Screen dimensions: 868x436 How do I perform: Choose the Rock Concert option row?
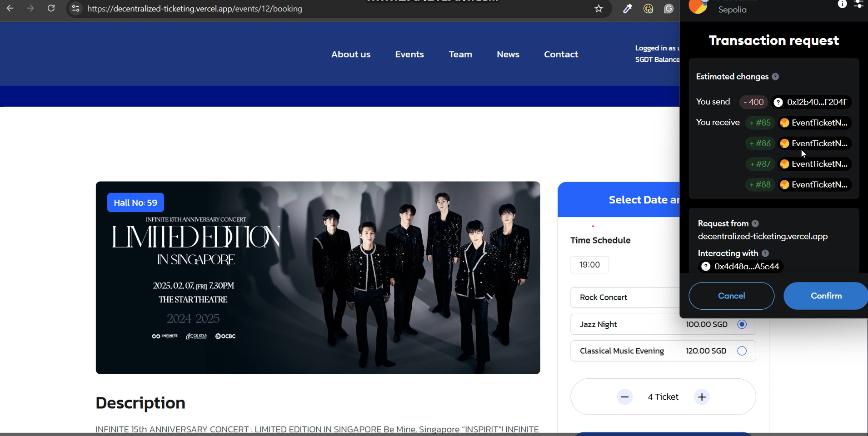pos(625,297)
